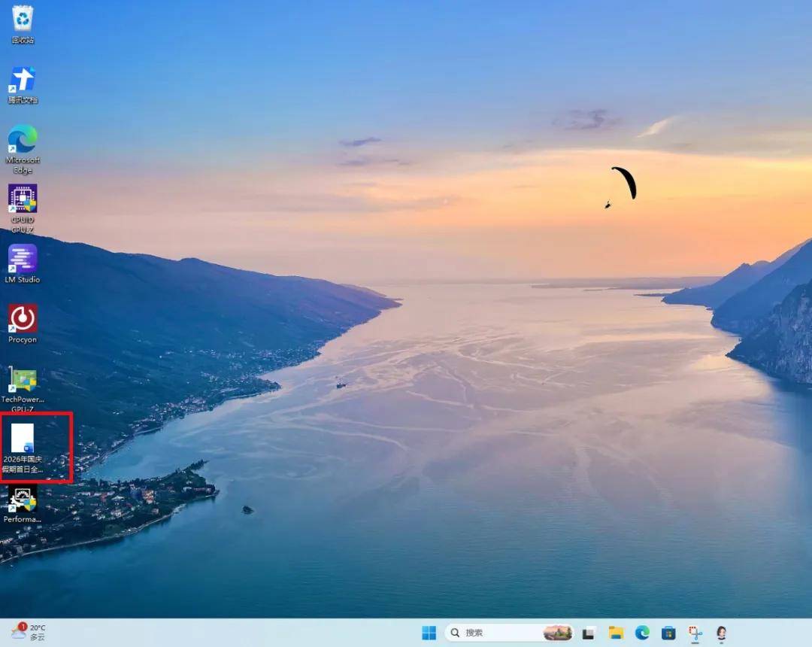Image resolution: width=812 pixels, height=647 pixels.
Task: Select the Microsoft Edge desktop shortcut
Action: pos(23,149)
